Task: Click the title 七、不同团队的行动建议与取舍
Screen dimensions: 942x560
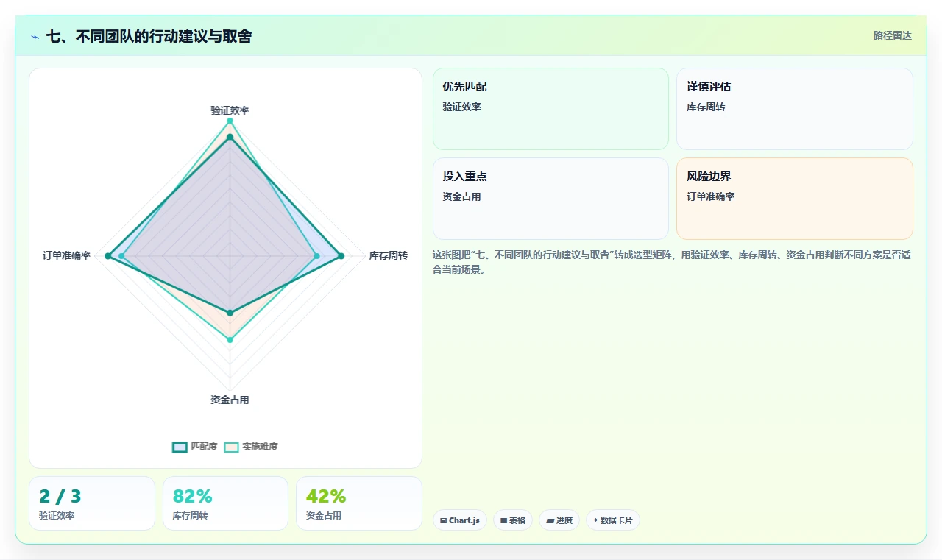Action: pos(149,36)
